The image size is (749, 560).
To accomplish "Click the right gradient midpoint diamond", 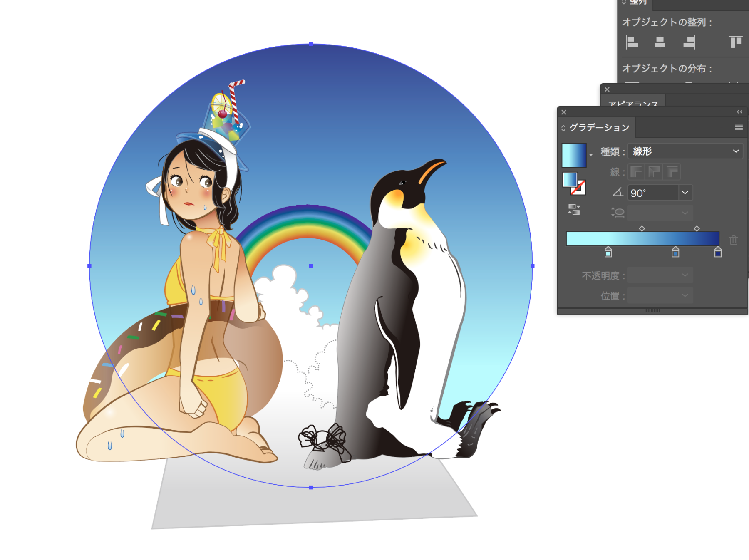I will 697,228.
